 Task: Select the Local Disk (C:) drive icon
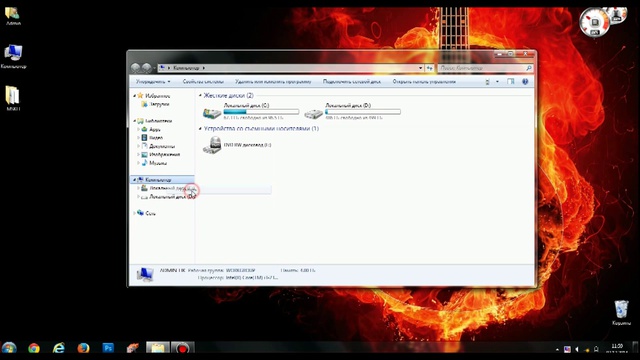pos(212,112)
